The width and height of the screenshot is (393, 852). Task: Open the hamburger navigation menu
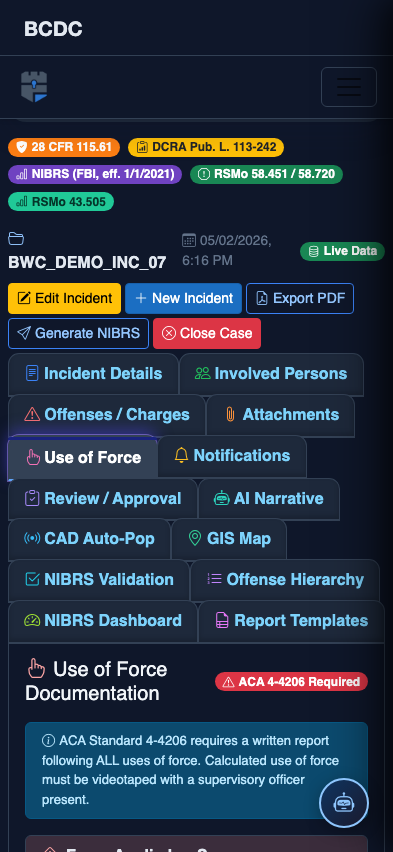[x=348, y=87]
